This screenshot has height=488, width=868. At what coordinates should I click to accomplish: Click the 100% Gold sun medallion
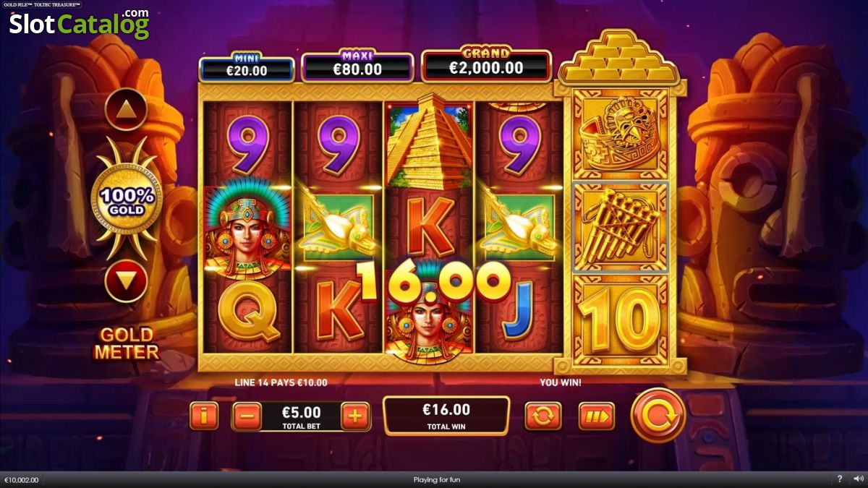point(127,197)
